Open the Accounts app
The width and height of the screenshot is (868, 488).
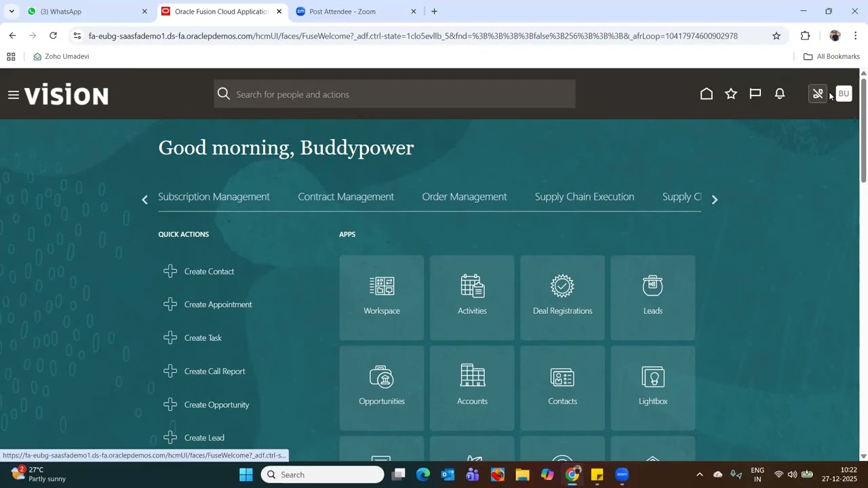click(x=472, y=388)
